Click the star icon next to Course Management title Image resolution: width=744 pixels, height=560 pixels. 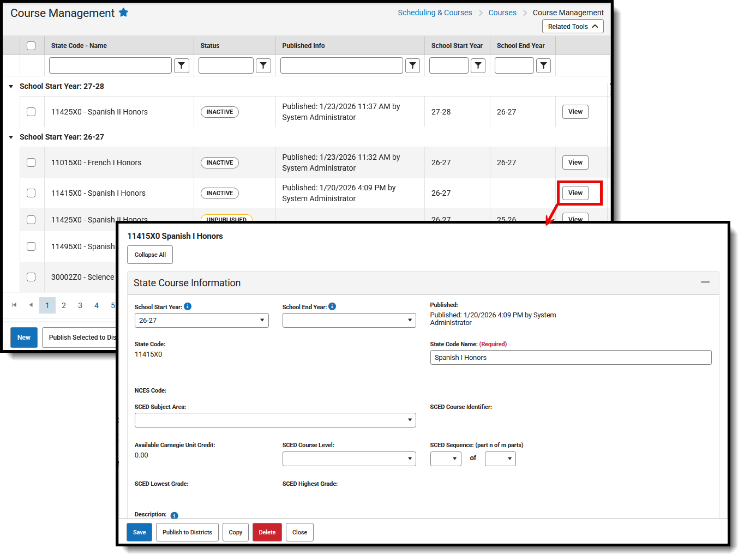[x=123, y=13]
